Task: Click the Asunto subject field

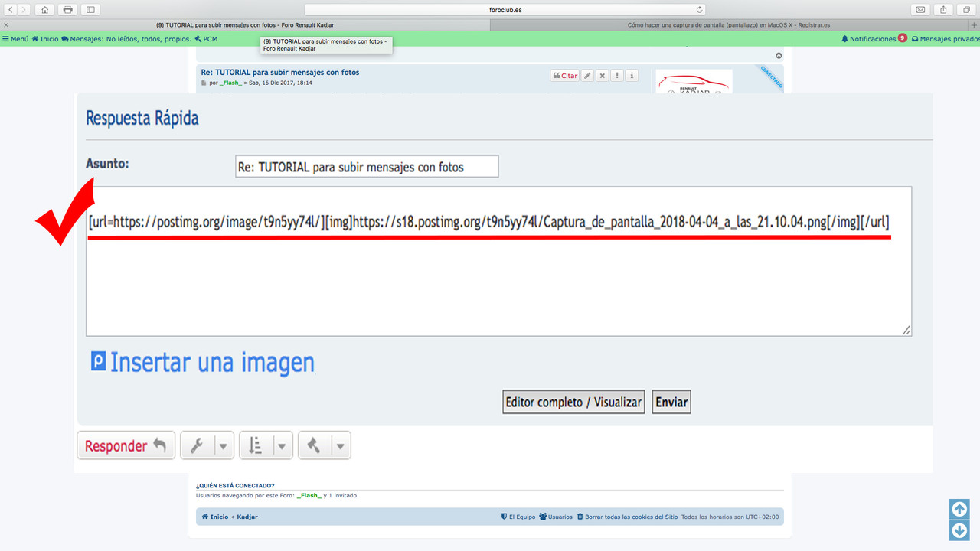Action: (x=367, y=166)
